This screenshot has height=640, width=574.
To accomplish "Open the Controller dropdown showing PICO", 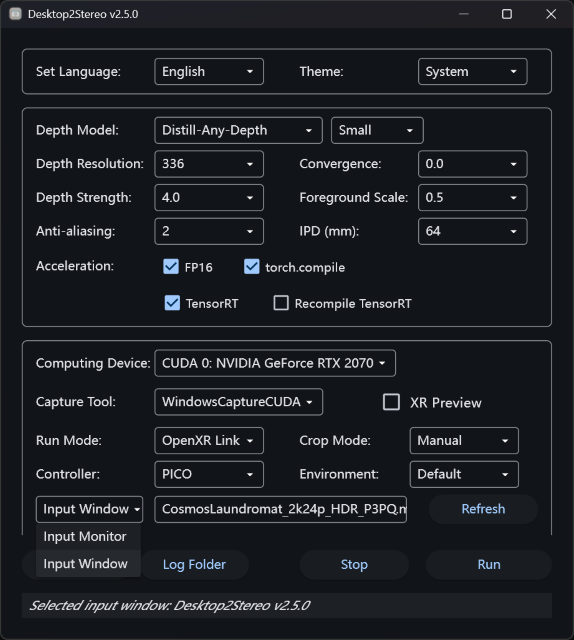I will 209,474.
